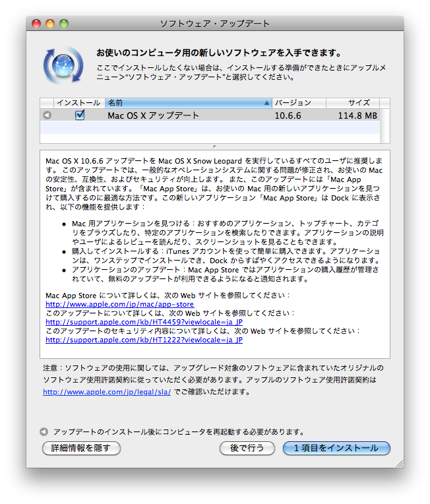This screenshot has height=504, width=430.
Task: Click the インストール column header
Action: point(78,103)
